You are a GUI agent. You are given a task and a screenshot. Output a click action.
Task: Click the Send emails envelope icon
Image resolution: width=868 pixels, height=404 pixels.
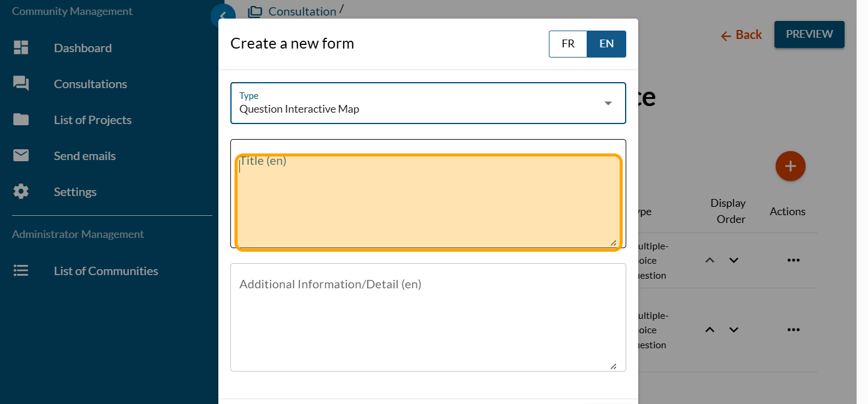[x=21, y=156]
